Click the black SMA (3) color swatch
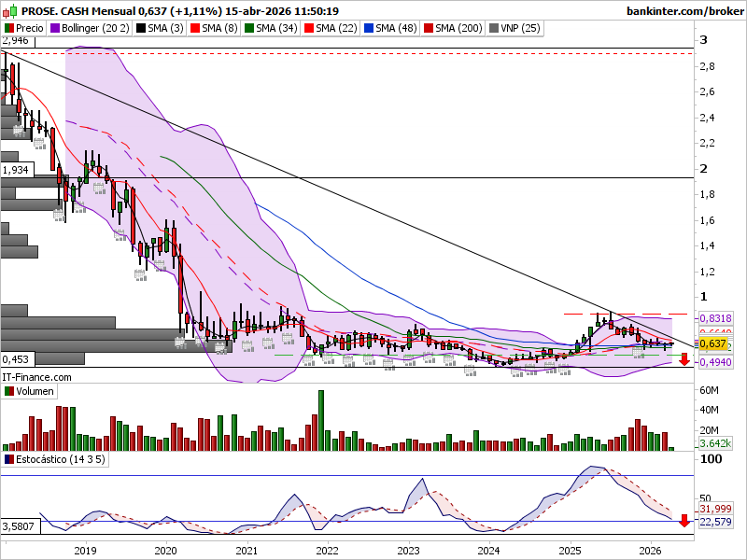The width and height of the screenshot is (747, 560). click(141, 28)
